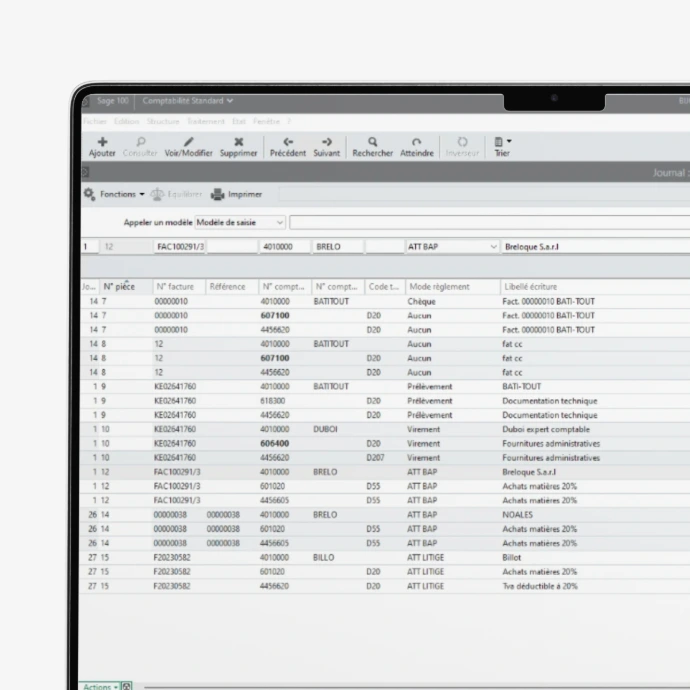
Task: Open the Fenêtre menu
Action: point(266,121)
